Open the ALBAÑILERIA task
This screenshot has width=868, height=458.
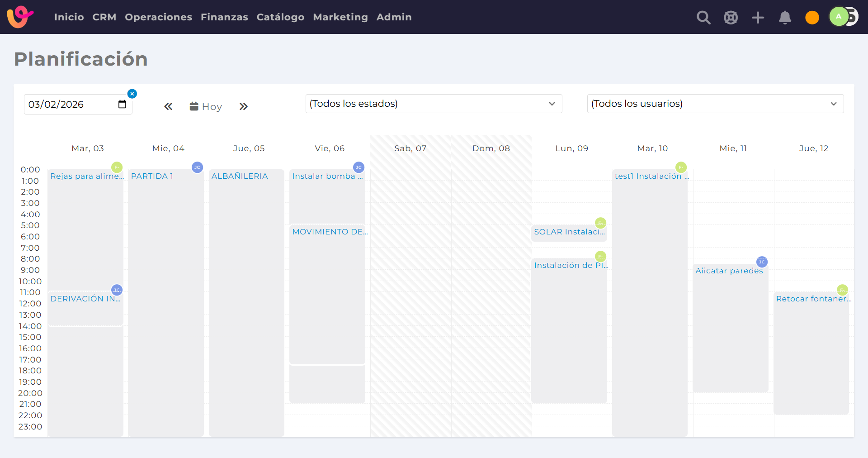[240, 177]
